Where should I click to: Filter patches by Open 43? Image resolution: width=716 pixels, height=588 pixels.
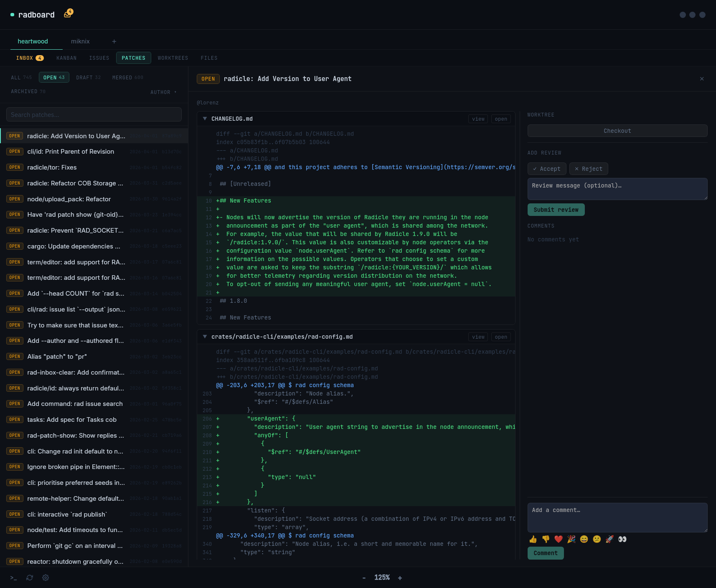[x=54, y=78]
